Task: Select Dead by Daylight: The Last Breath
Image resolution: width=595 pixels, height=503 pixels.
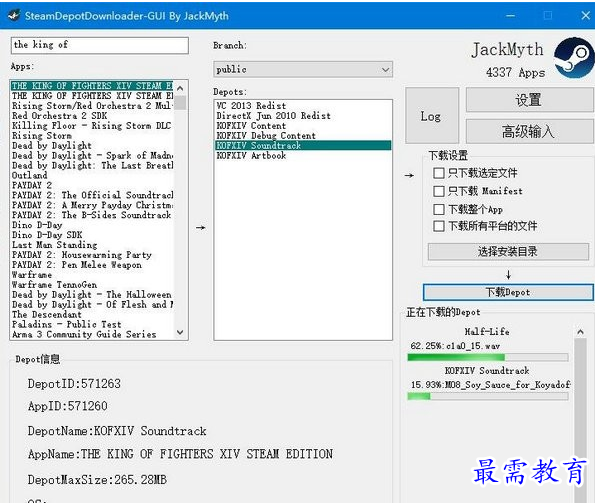Action: click(x=92, y=165)
